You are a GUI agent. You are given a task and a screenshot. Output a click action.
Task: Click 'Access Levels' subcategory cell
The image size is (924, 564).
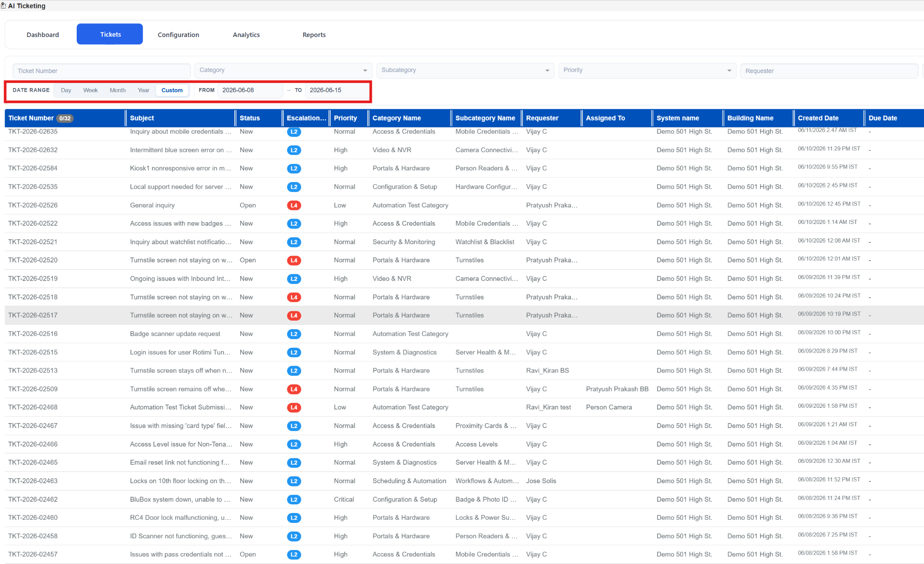476,444
